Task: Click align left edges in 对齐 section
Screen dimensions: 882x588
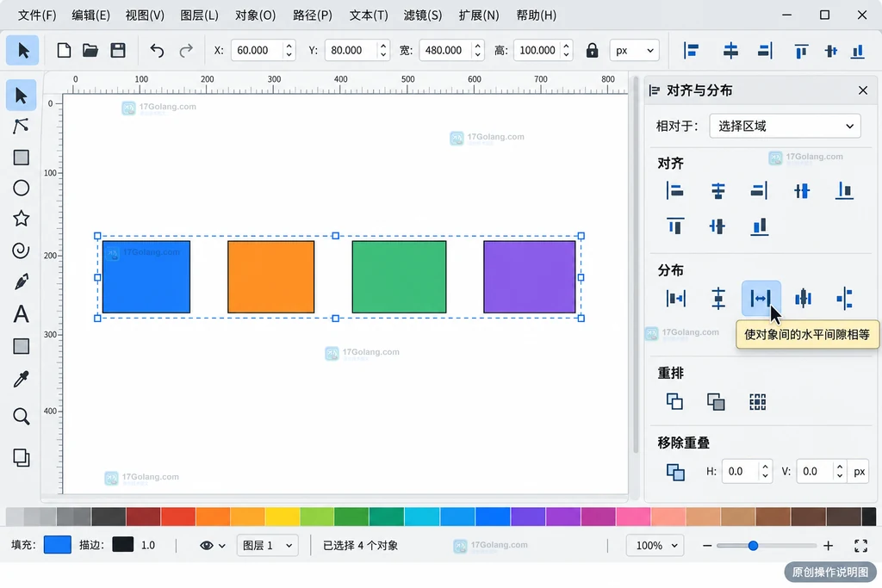Action: [x=674, y=190]
